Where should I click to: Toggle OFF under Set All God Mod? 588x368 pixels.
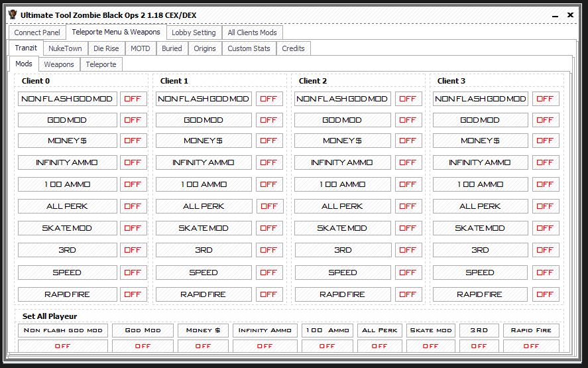tap(143, 346)
